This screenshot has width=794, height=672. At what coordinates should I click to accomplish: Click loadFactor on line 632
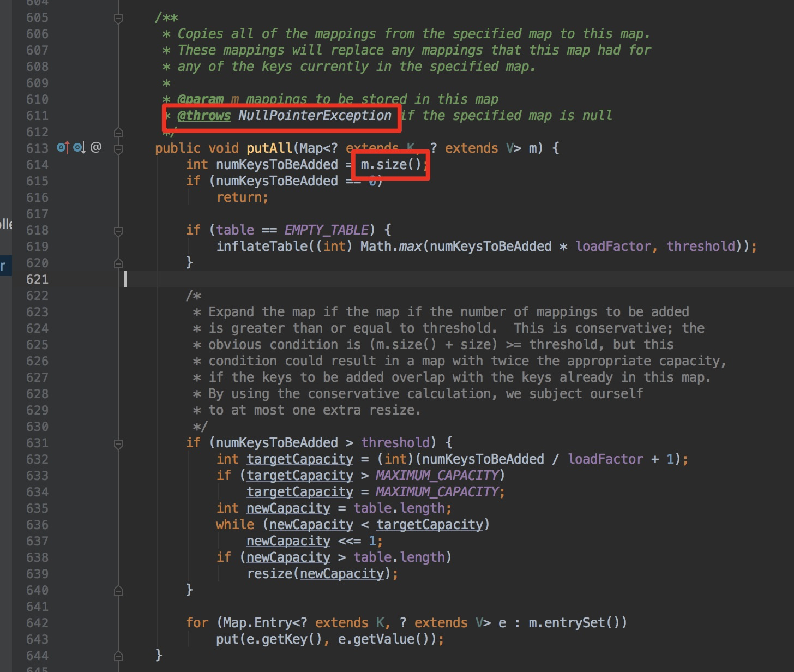click(605, 459)
